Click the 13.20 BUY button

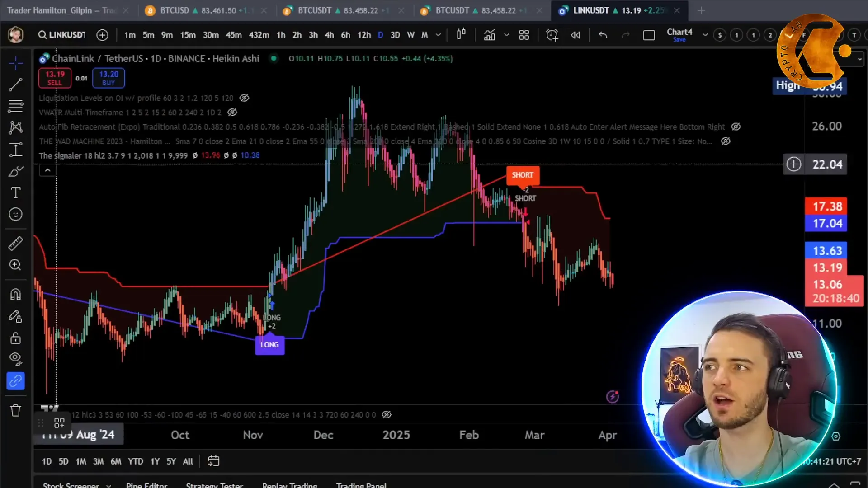pyautogui.click(x=108, y=78)
